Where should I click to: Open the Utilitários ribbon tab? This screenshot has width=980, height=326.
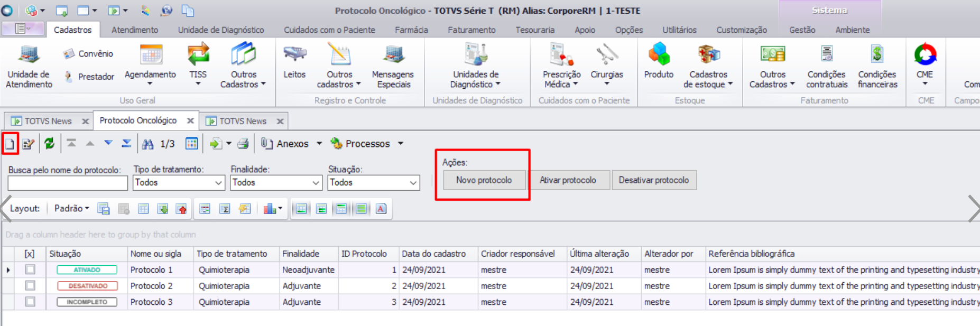679,30
